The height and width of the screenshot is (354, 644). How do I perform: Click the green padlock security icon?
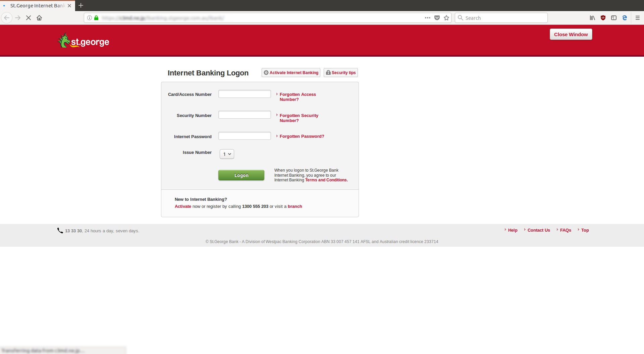[x=96, y=18]
